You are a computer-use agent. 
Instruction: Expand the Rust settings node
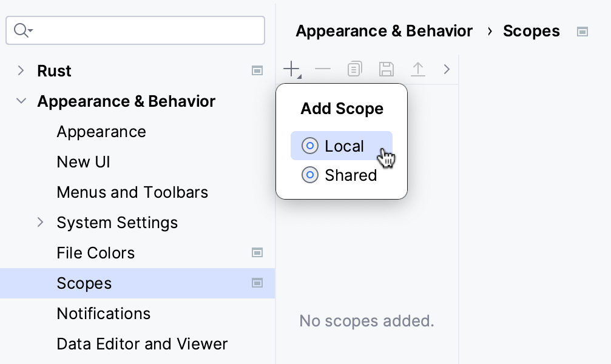pos(21,70)
